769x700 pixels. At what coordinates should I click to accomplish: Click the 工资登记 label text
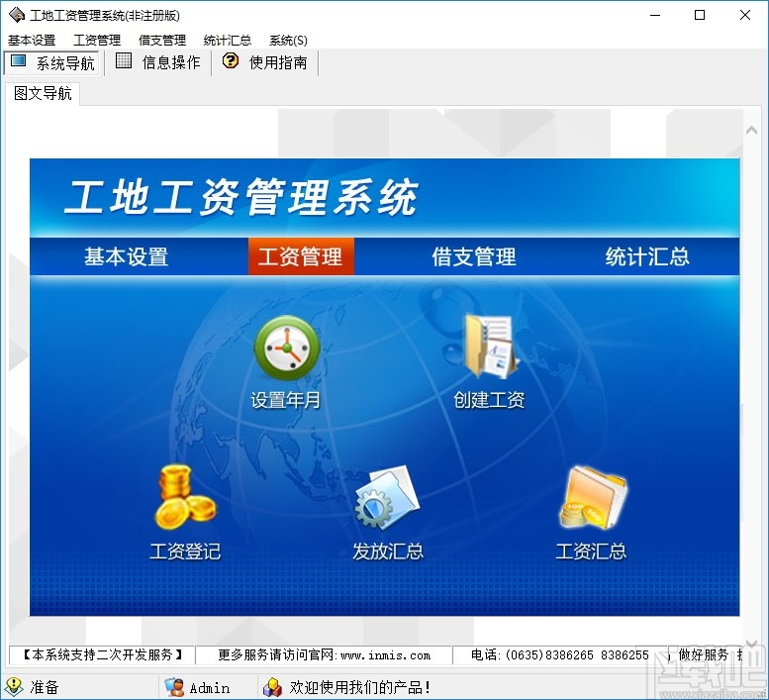pyautogui.click(x=185, y=551)
